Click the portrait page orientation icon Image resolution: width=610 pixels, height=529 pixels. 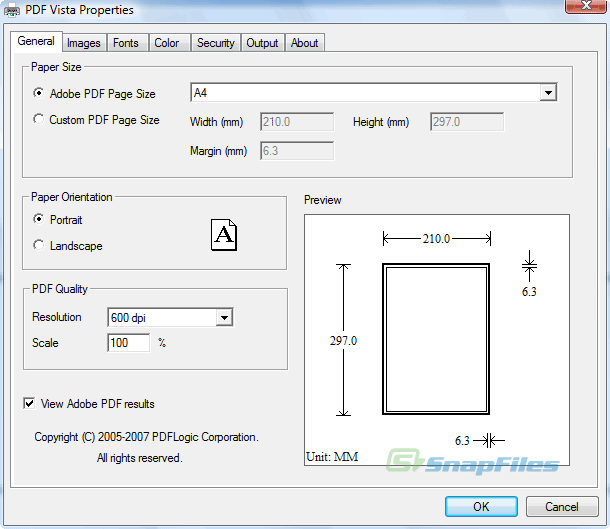pyautogui.click(x=224, y=235)
